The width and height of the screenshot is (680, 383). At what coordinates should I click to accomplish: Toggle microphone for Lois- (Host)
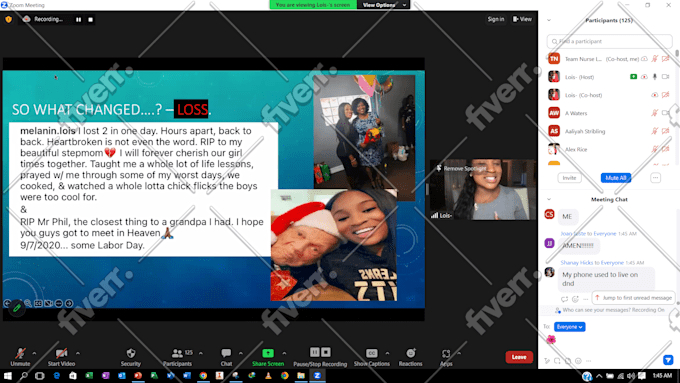click(654, 77)
